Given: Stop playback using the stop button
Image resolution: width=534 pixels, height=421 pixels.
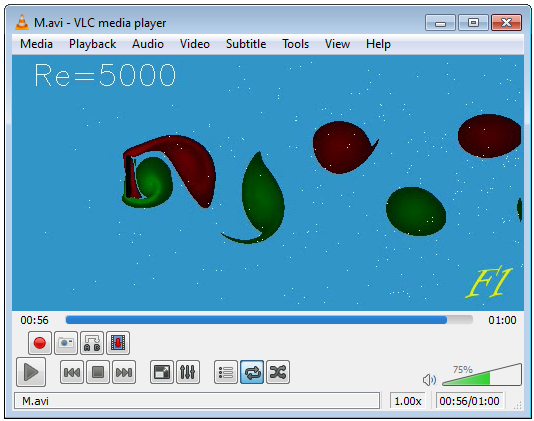Looking at the screenshot, I should pos(98,372).
